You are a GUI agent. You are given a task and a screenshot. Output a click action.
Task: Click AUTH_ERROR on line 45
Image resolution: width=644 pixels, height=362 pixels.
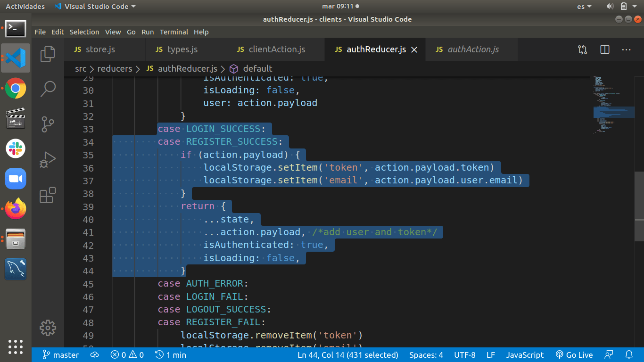tap(215, 284)
